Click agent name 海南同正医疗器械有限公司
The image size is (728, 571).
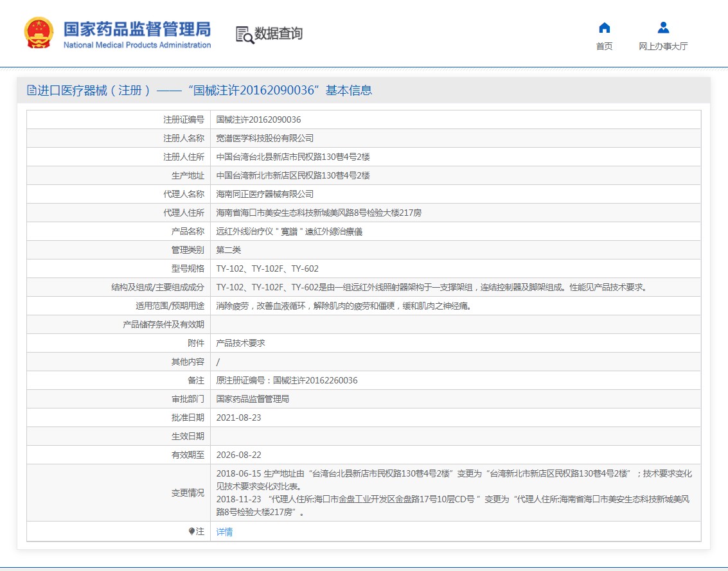coord(265,194)
